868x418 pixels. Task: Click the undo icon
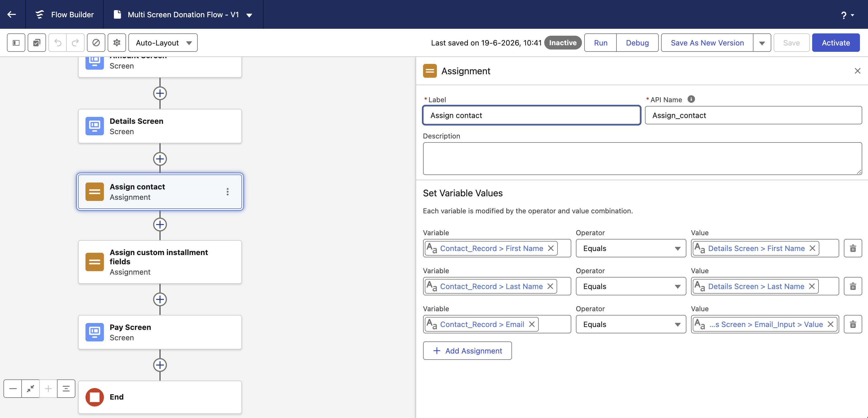58,43
